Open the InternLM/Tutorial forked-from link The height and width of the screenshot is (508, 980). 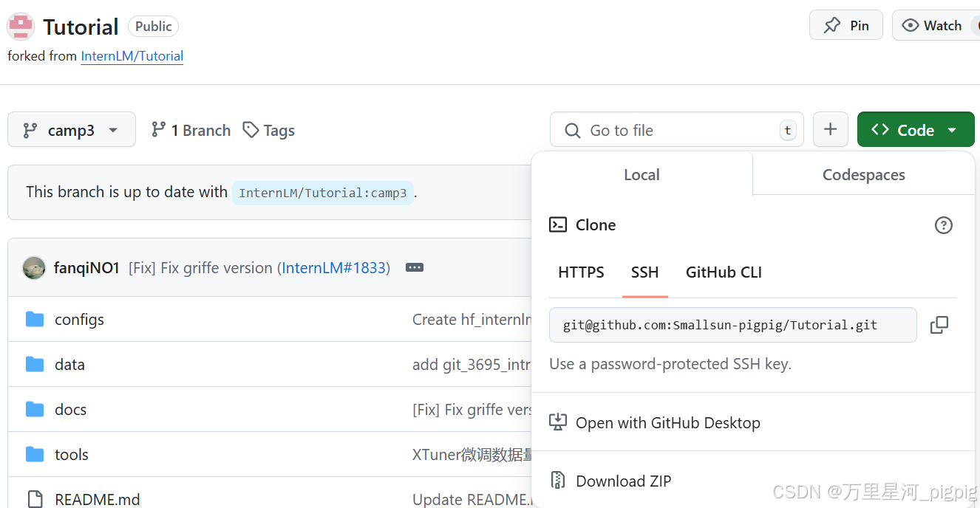132,56
